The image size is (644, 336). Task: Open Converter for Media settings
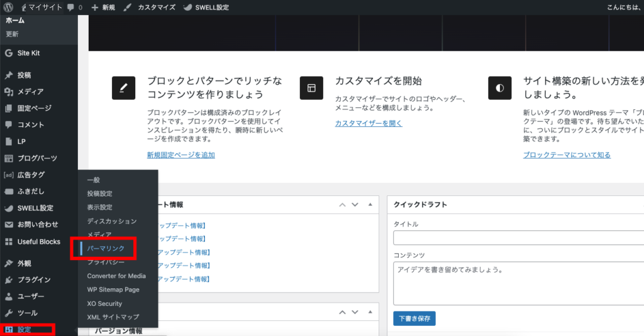tap(116, 276)
